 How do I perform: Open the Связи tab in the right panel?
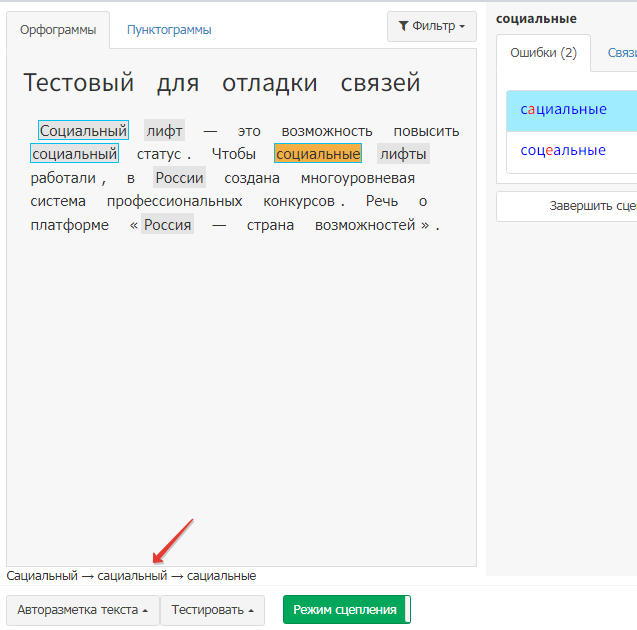(x=620, y=52)
